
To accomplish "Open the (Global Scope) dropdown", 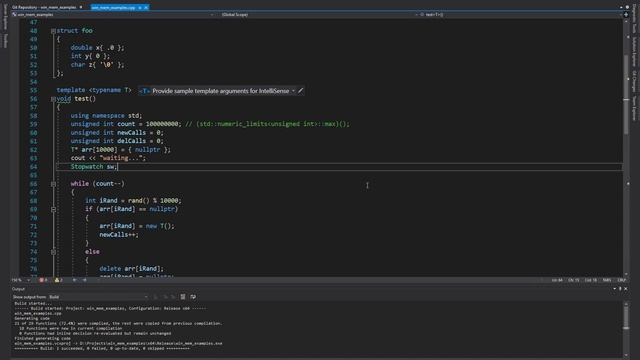I will pyautogui.click(x=319, y=15).
